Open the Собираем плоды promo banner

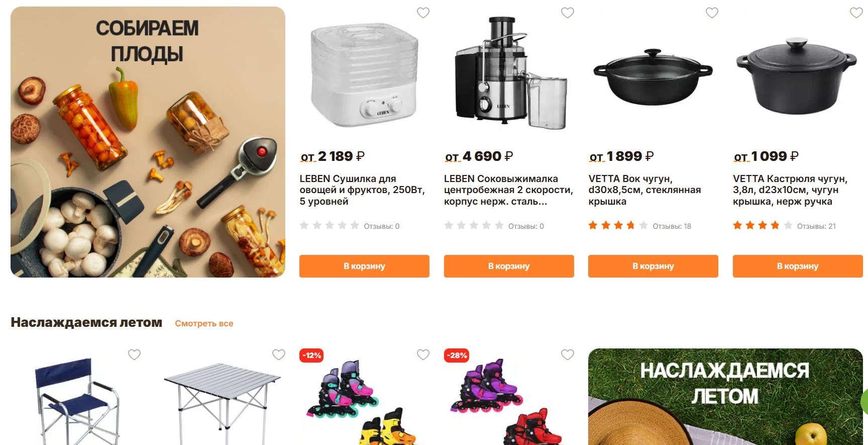pyautogui.click(x=148, y=142)
